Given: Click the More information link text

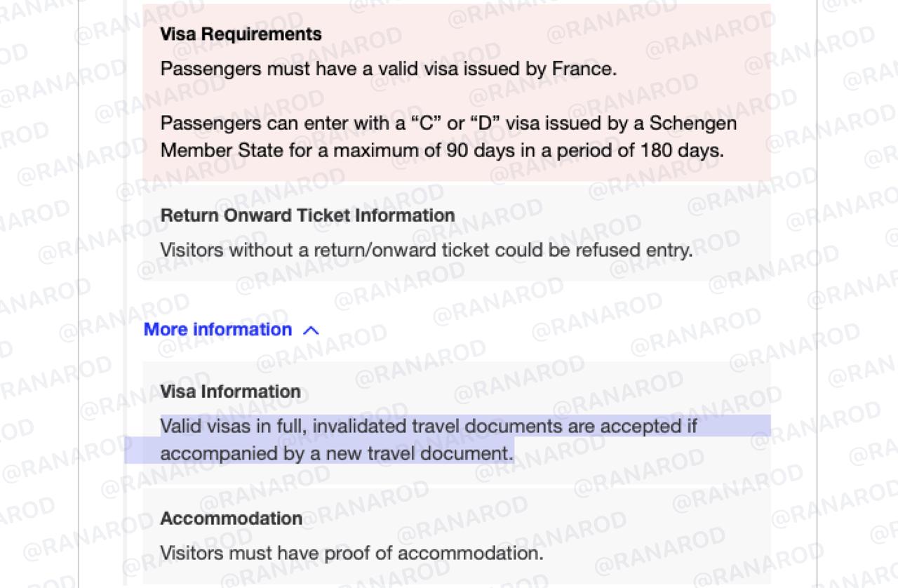Looking at the screenshot, I should [217, 330].
